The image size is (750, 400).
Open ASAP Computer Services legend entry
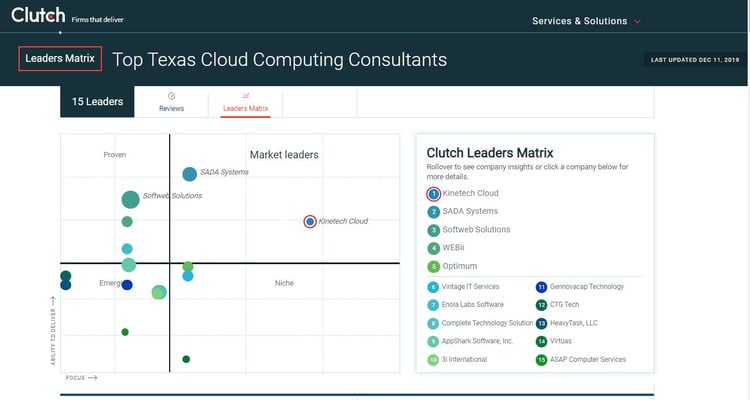pos(588,359)
